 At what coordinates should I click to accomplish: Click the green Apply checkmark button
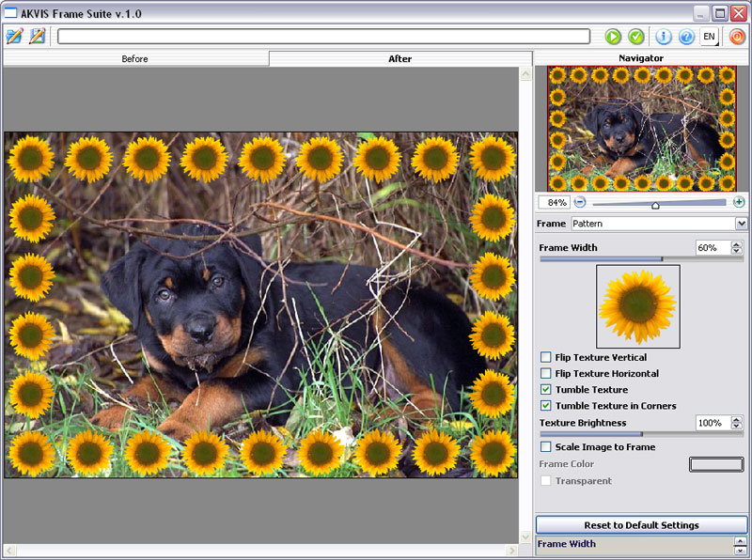tap(636, 37)
